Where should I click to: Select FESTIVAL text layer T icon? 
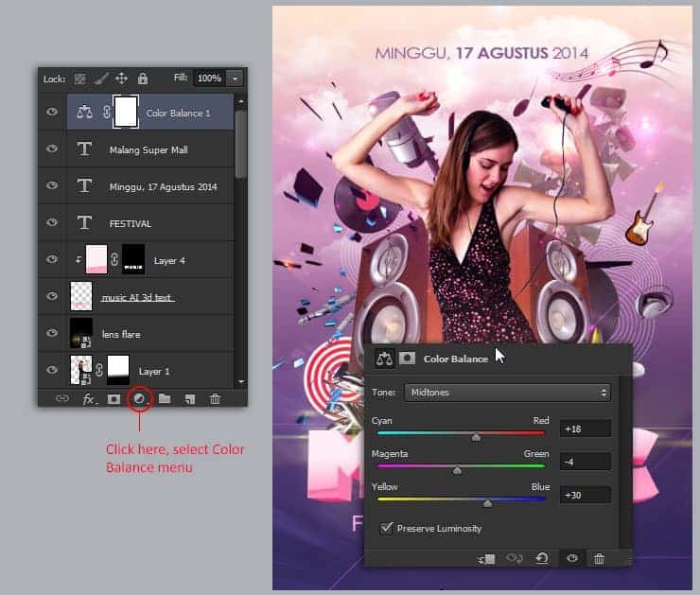pyautogui.click(x=84, y=222)
